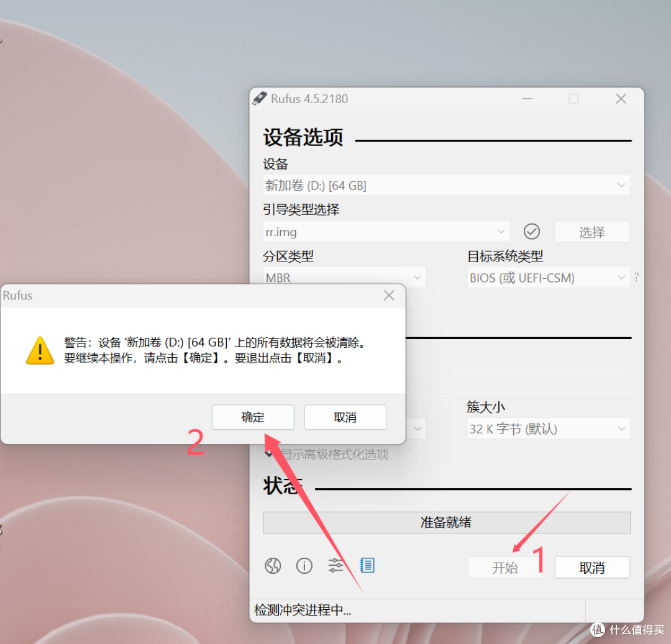The height and width of the screenshot is (644, 671).
Task: Click the 设备选项 section heading
Action: click(x=303, y=138)
